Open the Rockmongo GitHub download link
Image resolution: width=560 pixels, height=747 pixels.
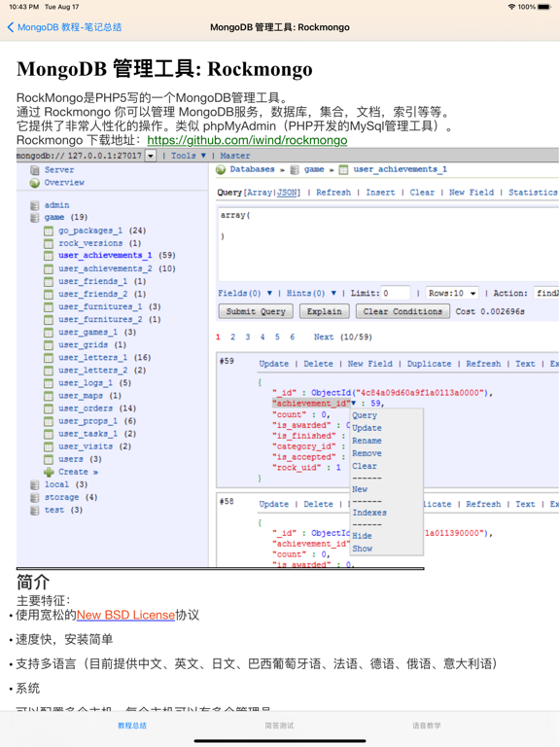pyautogui.click(x=247, y=140)
